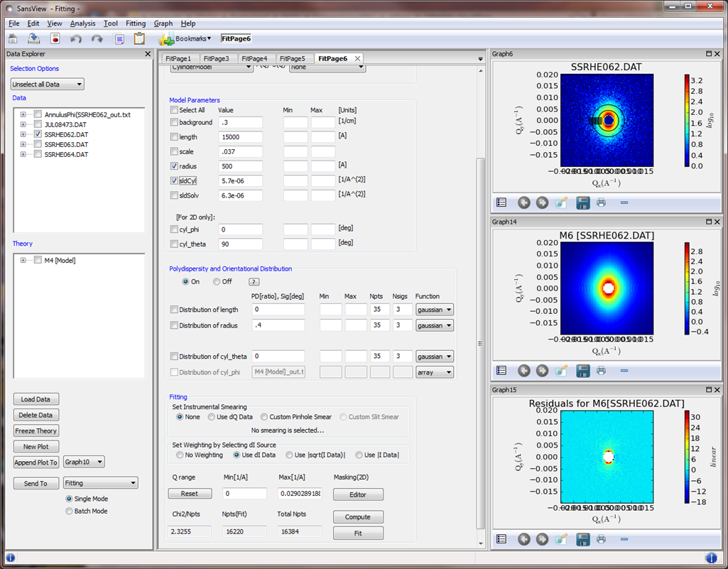The width and height of the screenshot is (728, 569).
Task: Print Graph6 using the printer icon
Action: [x=602, y=202]
